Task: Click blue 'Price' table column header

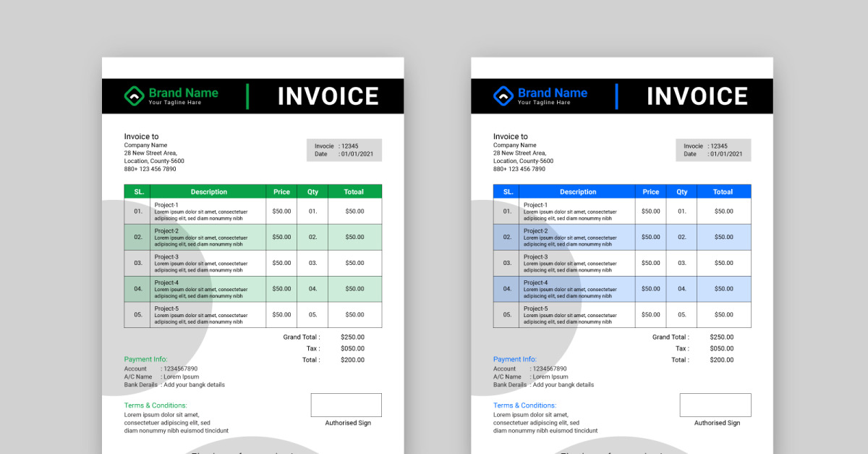Action: [651, 192]
